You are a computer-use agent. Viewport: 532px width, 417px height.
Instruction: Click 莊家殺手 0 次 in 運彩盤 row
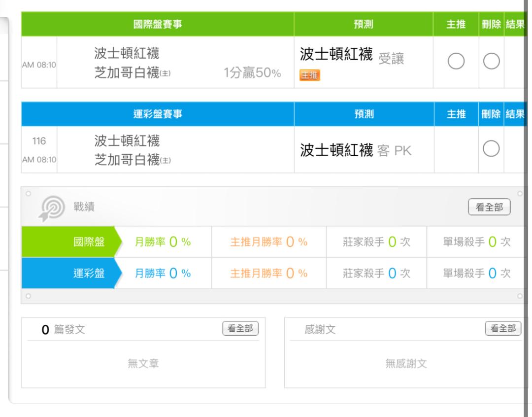[376, 273]
